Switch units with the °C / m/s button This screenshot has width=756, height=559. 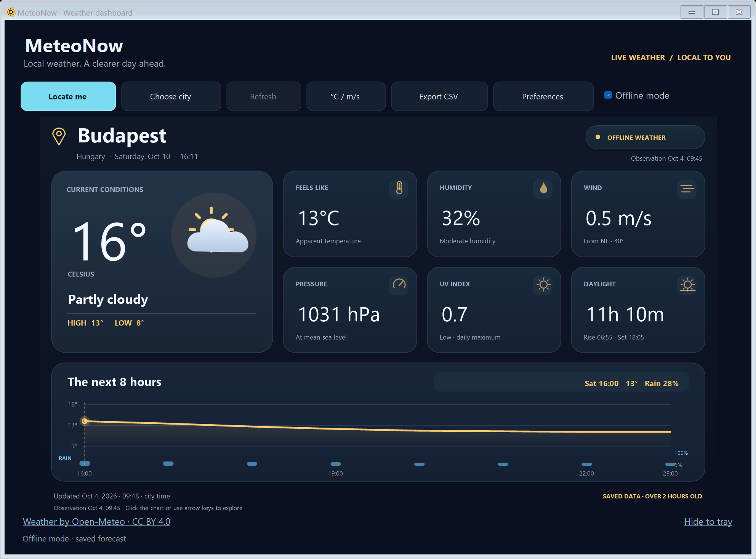pyautogui.click(x=346, y=96)
